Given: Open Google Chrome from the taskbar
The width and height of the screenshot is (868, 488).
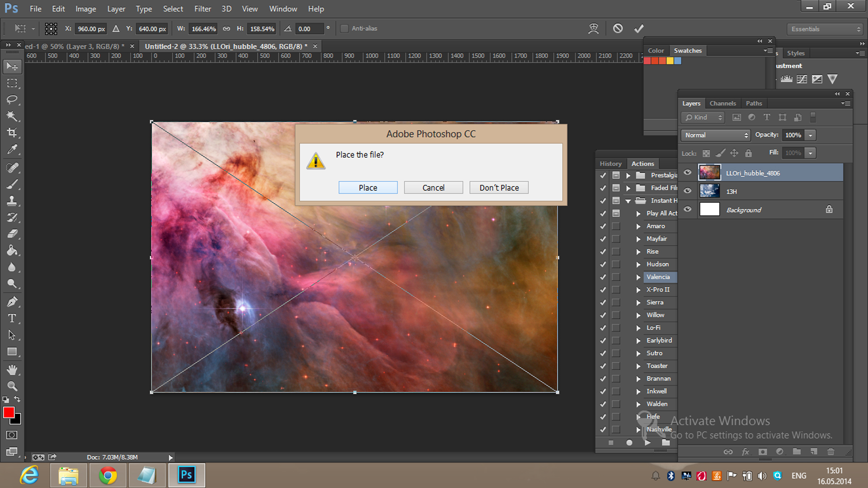Looking at the screenshot, I should (108, 475).
